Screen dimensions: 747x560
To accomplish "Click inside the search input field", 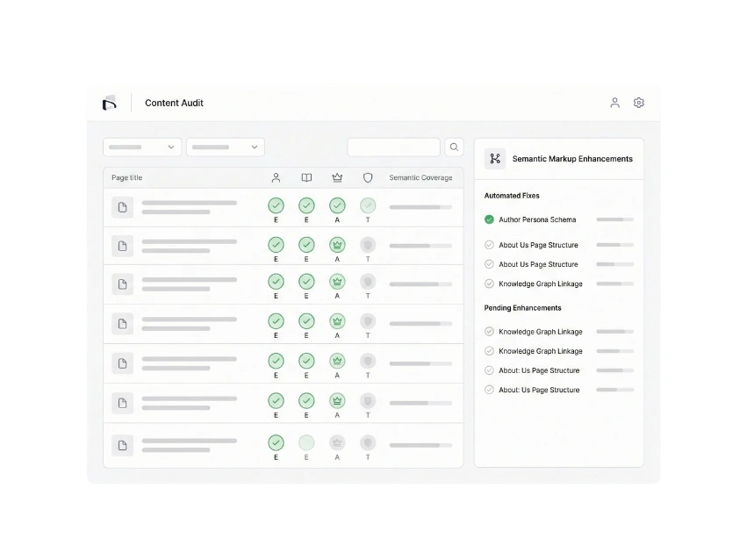I will (393, 147).
